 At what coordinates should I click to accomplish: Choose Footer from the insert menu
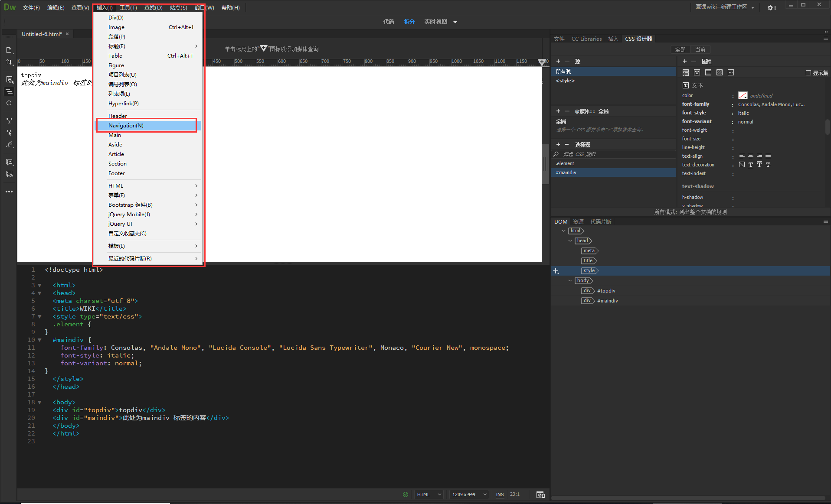[x=148, y=173]
